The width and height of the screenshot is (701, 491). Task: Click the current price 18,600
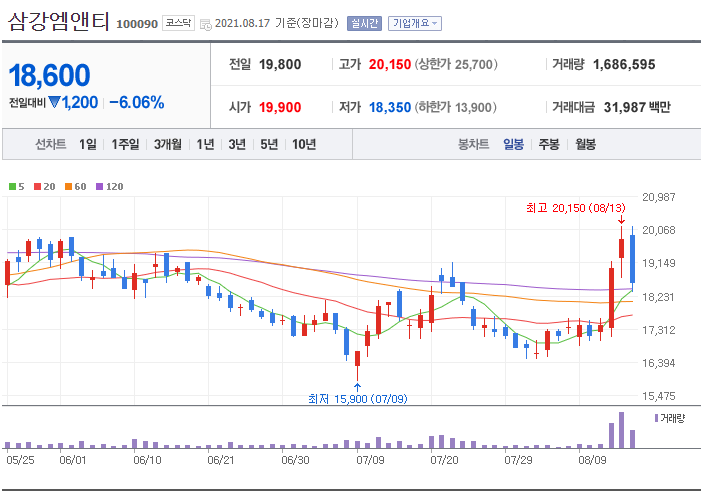(x=49, y=75)
